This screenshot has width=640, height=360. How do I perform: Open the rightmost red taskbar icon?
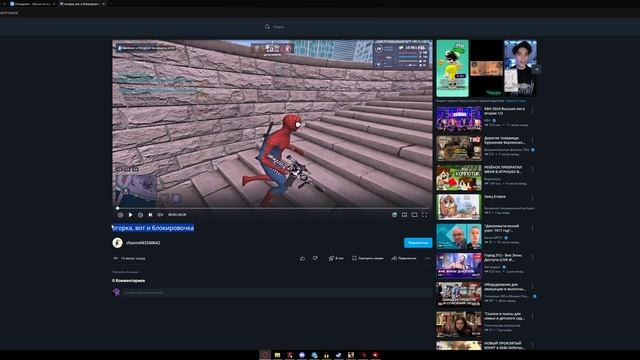(376, 355)
